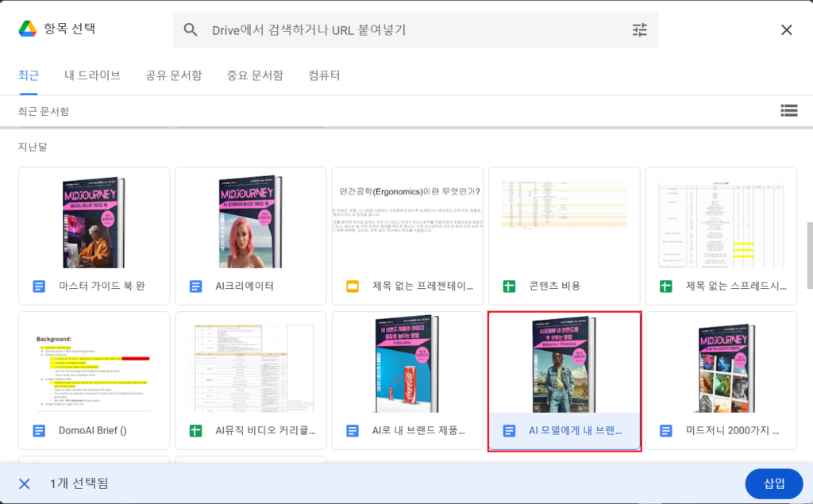Close the 항목 선택 dialog
This screenshot has width=813, height=504.
tap(786, 30)
